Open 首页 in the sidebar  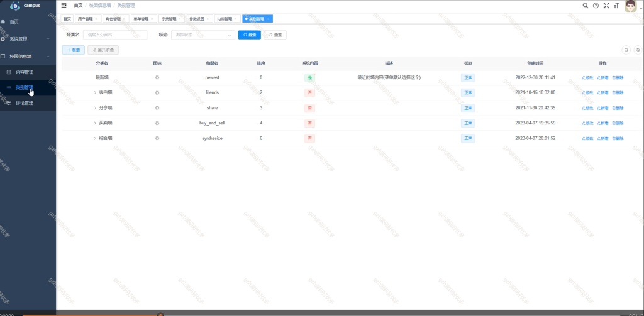click(28, 22)
